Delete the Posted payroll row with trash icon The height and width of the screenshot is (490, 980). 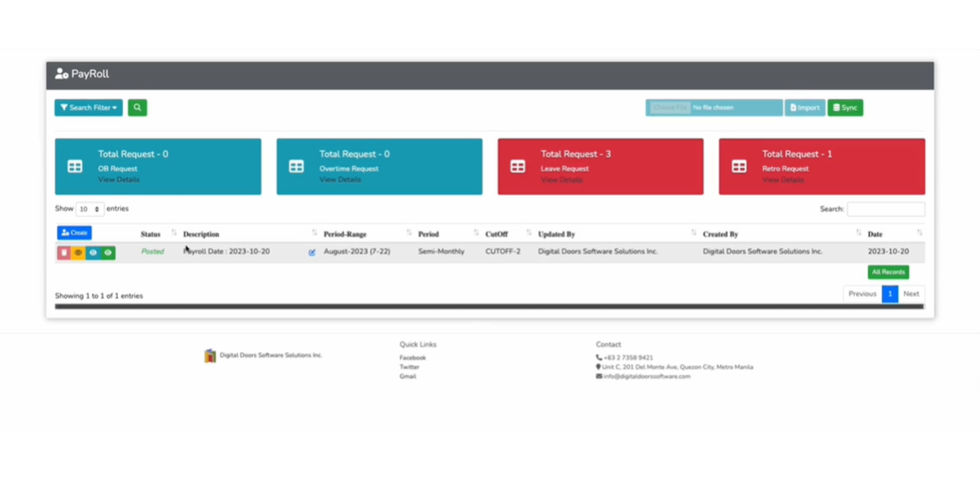point(64,253)
